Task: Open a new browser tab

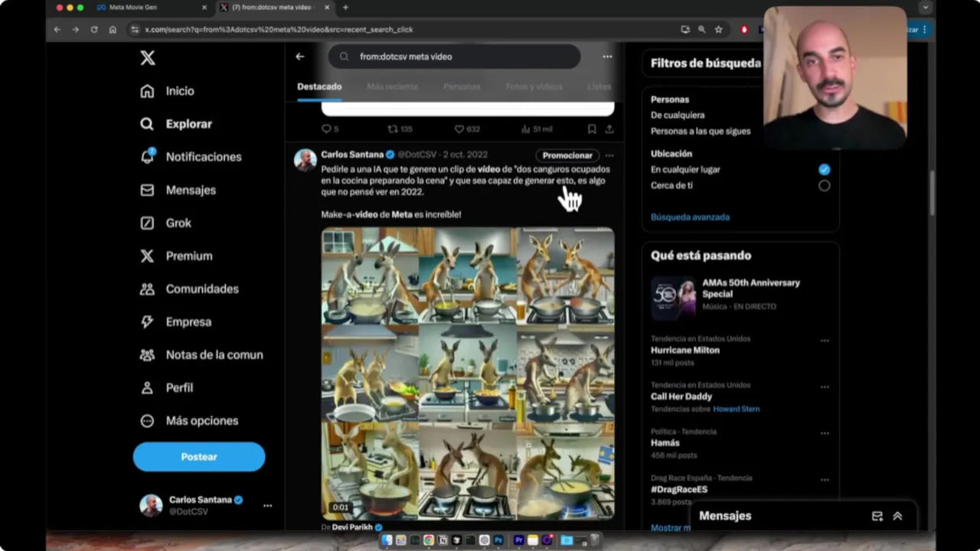Action: [x=345, y=8]
